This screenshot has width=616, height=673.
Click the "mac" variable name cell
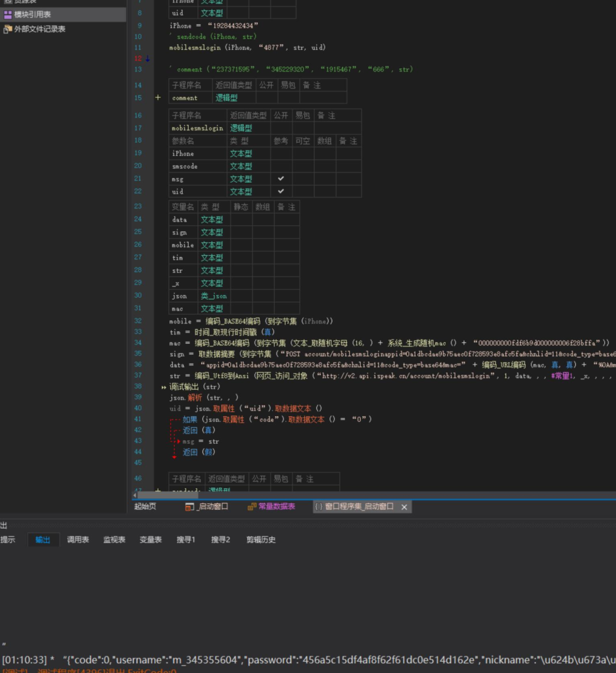tap(183, 309)
